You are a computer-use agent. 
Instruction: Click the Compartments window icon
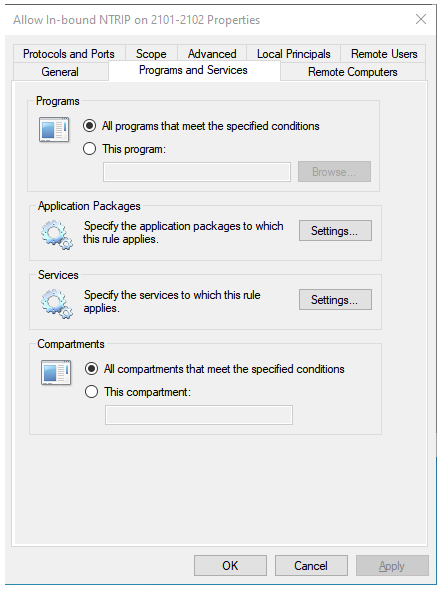[56, 373]
